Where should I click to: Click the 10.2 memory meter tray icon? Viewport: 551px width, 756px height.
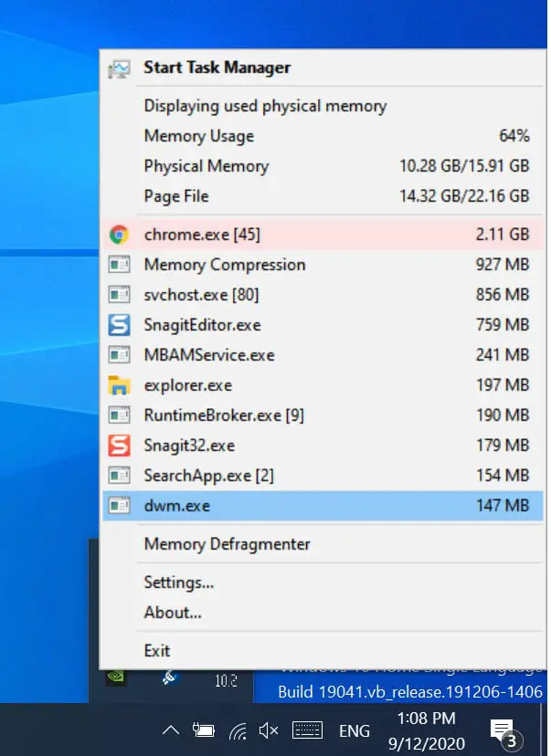pyautogui.click(x=226, y=681)
